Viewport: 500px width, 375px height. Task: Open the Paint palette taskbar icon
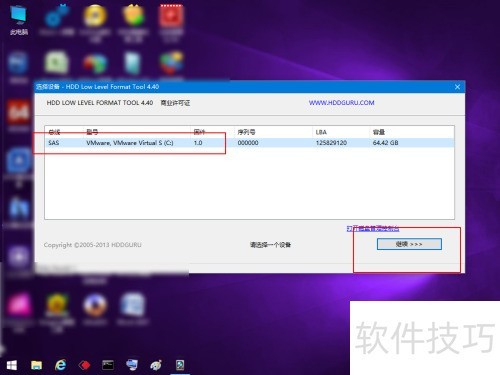[156, 365]
